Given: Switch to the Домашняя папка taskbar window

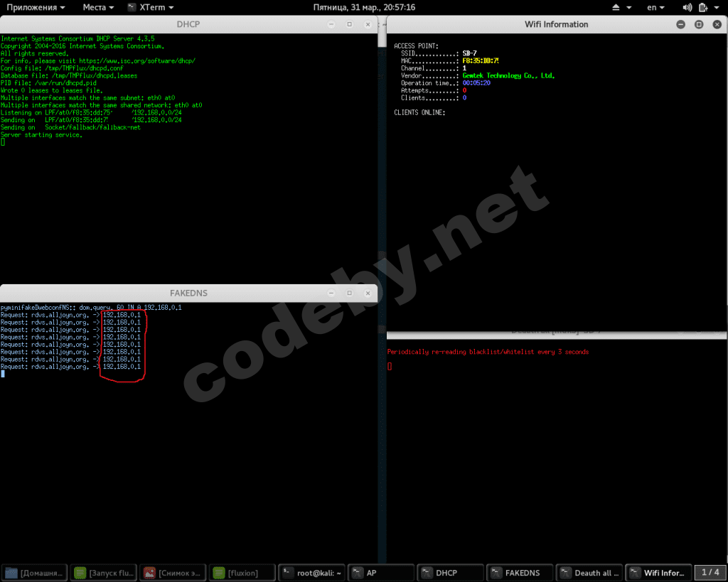Looking at the screenshot, I should point(35,573).
